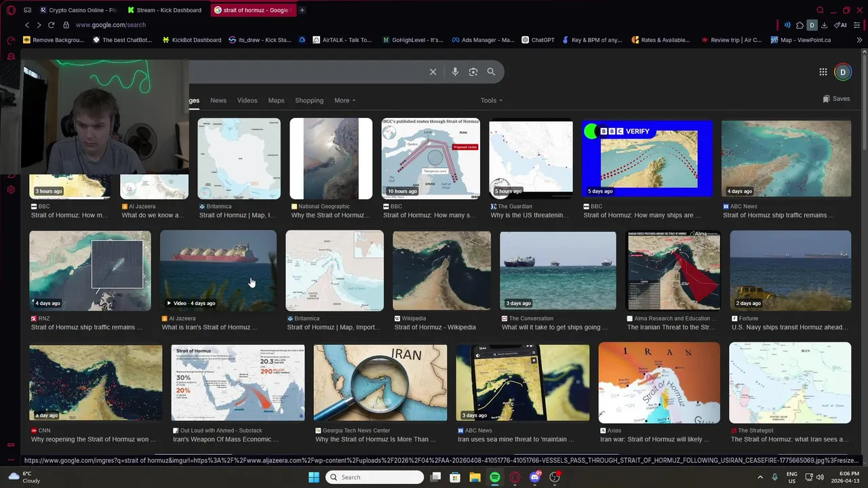Image resolution: width=868 pixels, height=488 pixels.
Task: Open the Georgia Tech magnifying glass image
Action: (380, 383)
